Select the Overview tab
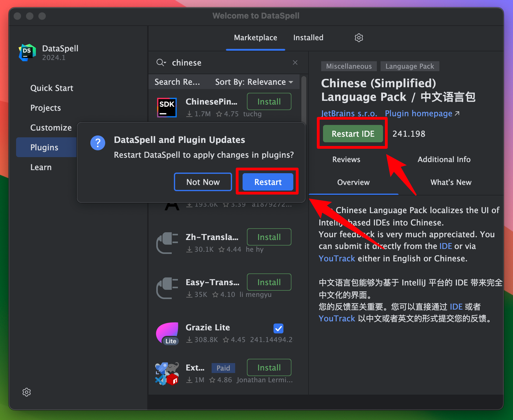513x420 pixels. [353, 182]
